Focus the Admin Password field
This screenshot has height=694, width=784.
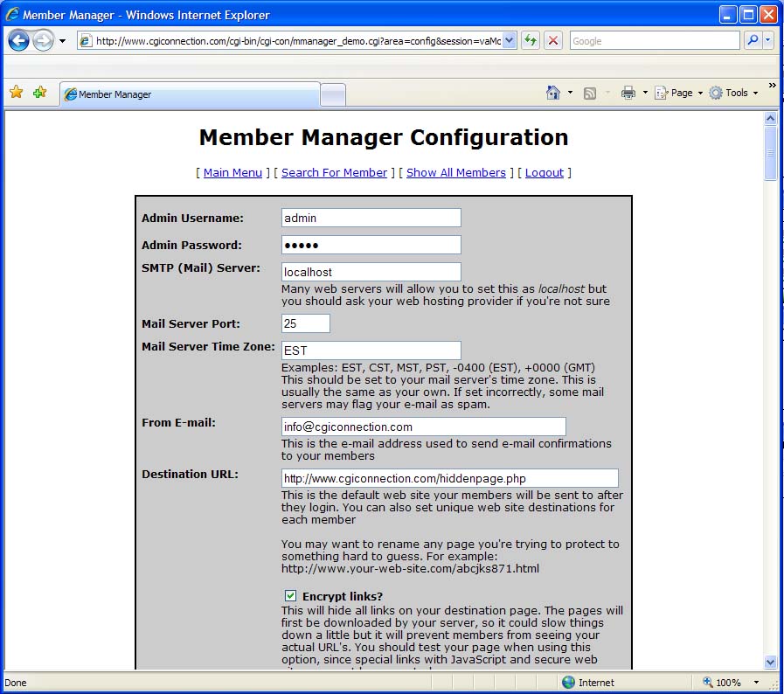coord(371,245)
